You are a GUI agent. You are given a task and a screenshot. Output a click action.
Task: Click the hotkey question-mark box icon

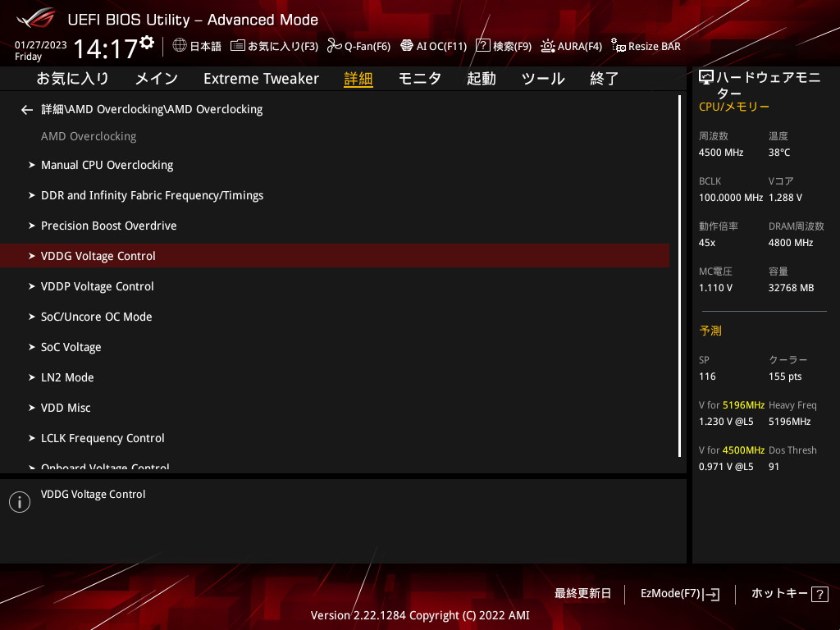819,594
